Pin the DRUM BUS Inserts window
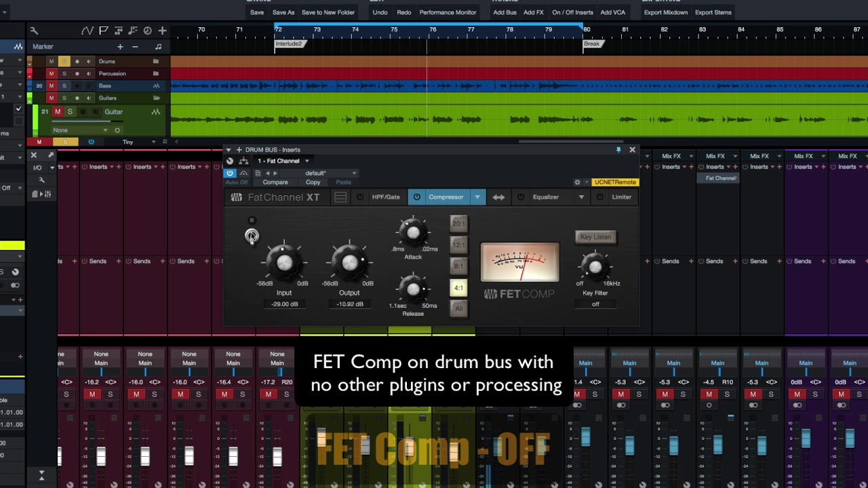 tap(618, 150)
